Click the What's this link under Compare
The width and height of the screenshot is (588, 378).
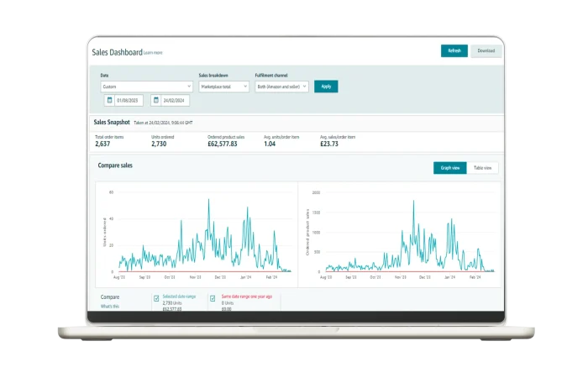110,307
